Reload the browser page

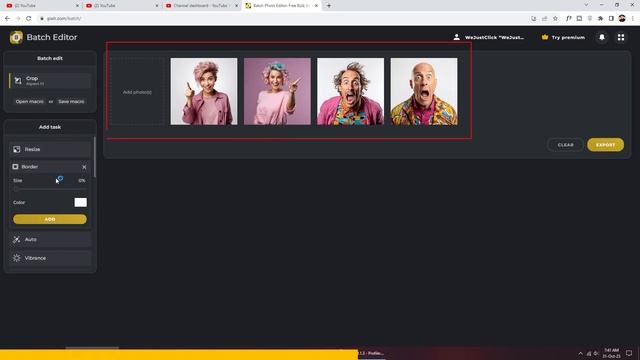coord(29,18)
